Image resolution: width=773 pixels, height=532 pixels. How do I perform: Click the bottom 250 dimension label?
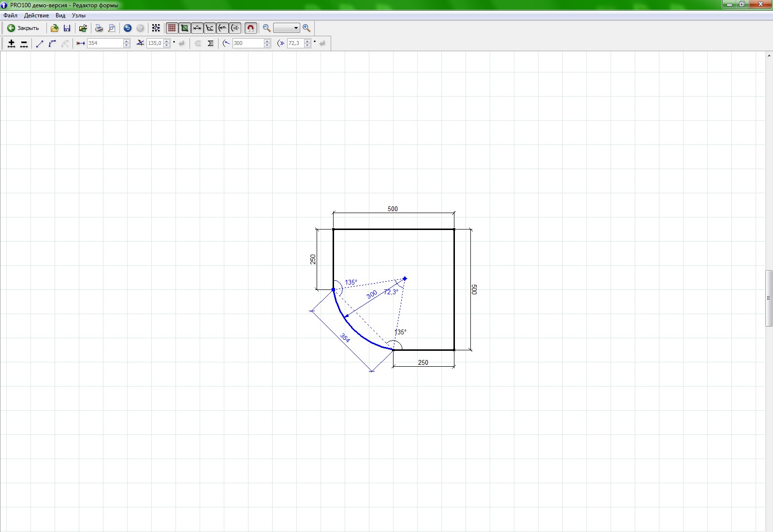423,362
